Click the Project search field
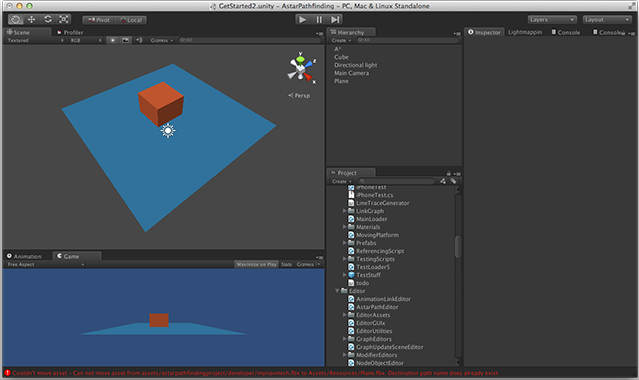 click(x=396, y=181)
